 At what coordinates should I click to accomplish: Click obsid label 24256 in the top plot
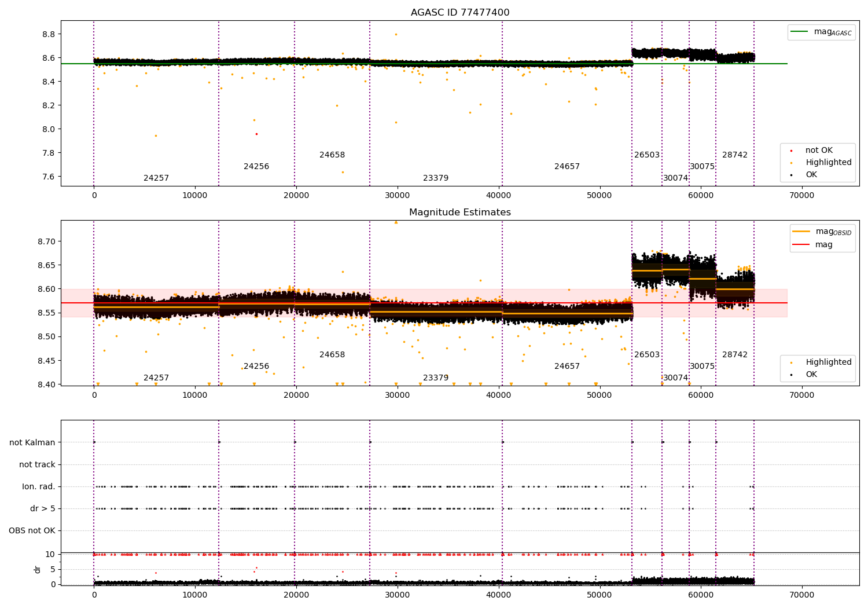coord(256,167)
